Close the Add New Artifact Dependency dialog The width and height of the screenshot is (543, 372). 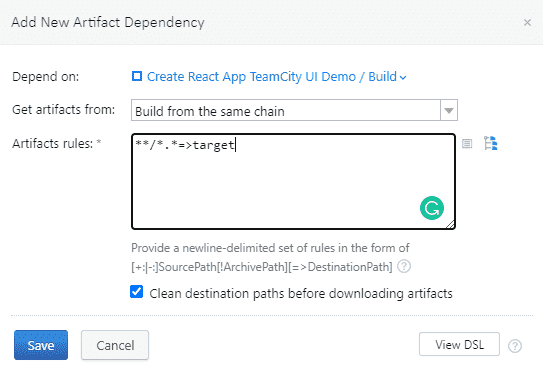click(x=527, y=23)
